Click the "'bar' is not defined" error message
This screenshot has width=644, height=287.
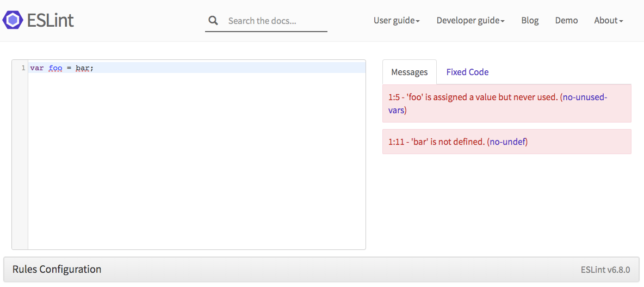click(436, 142)
